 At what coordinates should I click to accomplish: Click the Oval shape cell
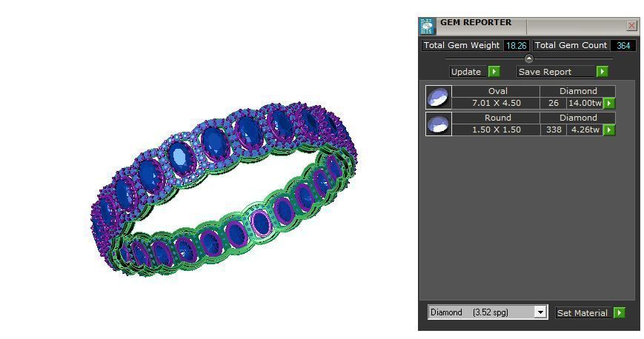tap(496, 91)
